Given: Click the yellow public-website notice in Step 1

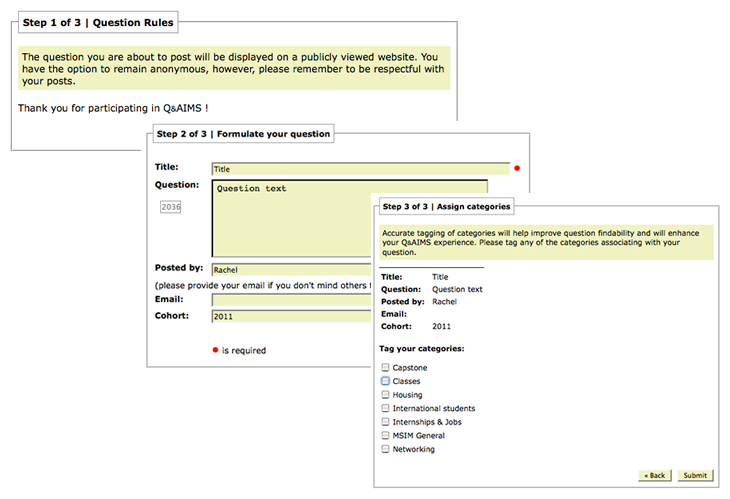Looking at the screenshot, I should 234,68.
